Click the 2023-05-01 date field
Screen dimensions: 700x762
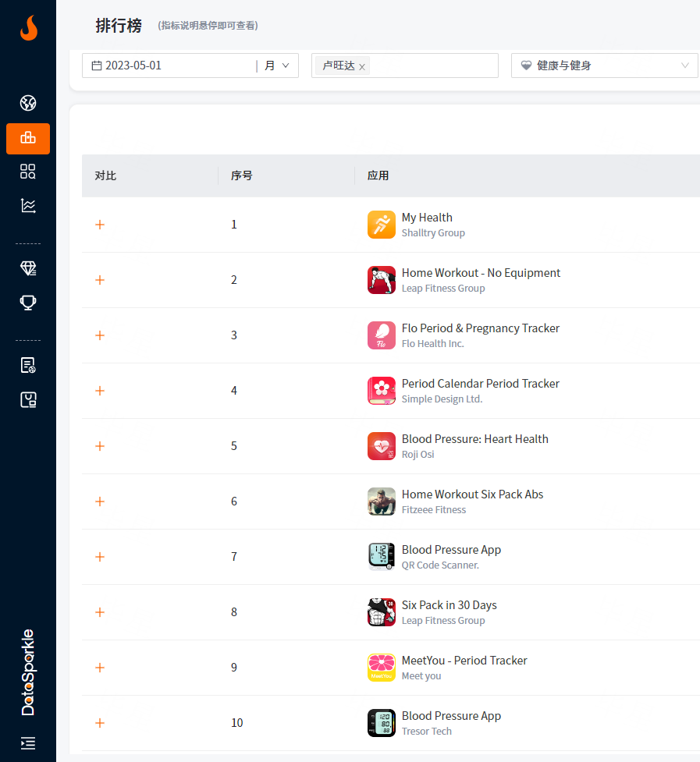[172, 66]
